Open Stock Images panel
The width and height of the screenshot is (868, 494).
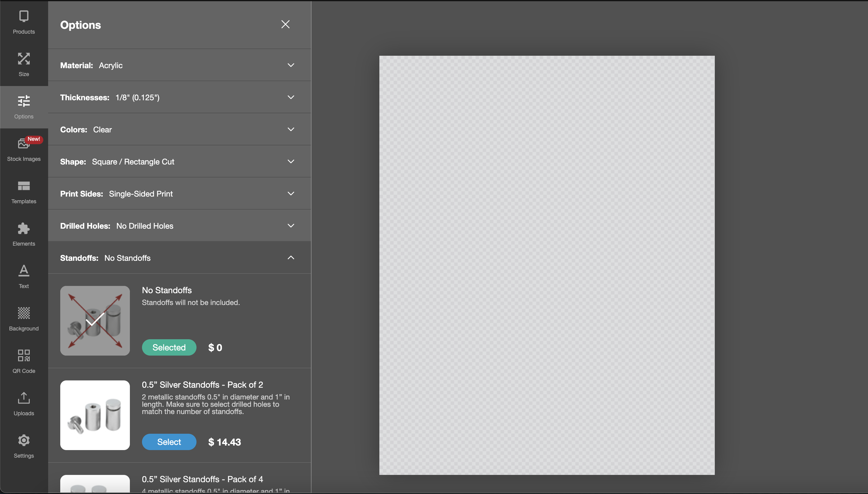click(24, 149)
